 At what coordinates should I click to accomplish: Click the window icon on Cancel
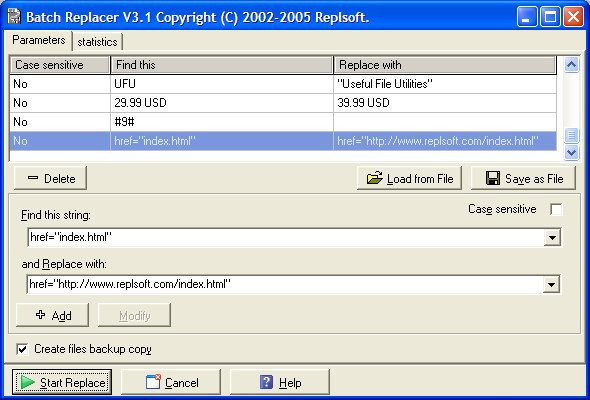pyautogui.click(x=153, y=382)
